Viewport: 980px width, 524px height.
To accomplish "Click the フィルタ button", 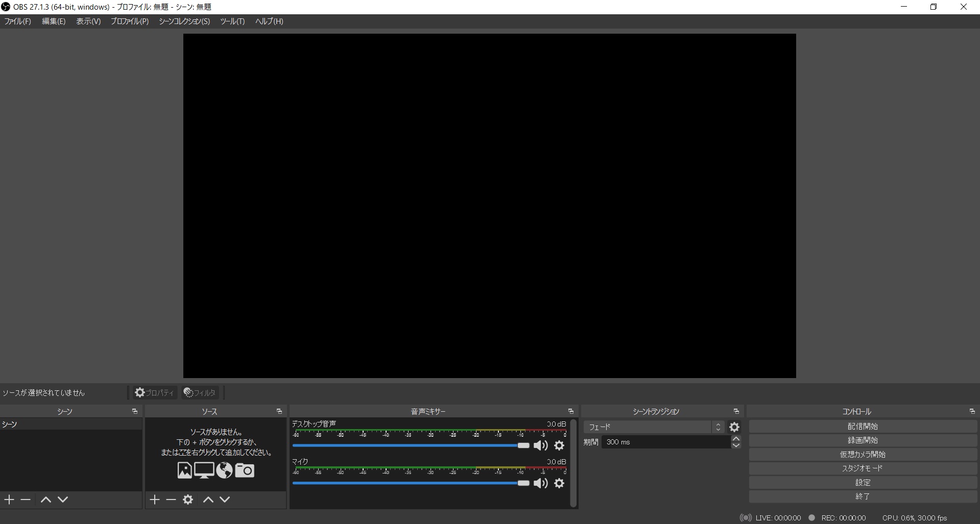I will click(x=200, y=392).
